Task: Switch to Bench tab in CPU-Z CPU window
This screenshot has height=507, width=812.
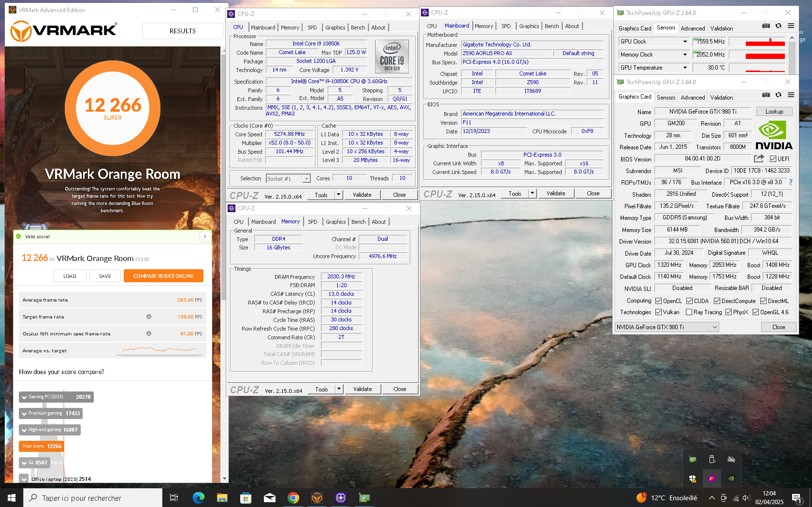Action: [x=358, y=28]
